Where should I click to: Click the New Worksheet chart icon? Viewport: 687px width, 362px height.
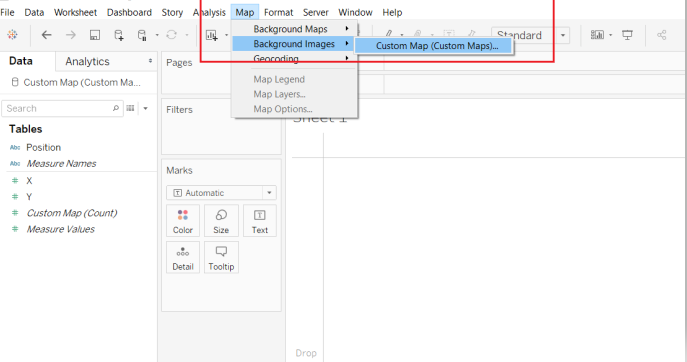point(212,35)
